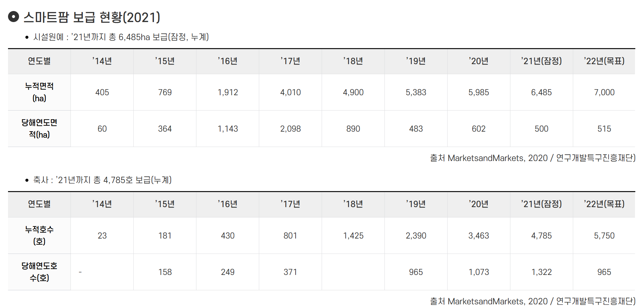This screenshot has width=644, height=307.
Task: Click the '21년(잠정) header in the first table
Action: click(x=541, y=61)
